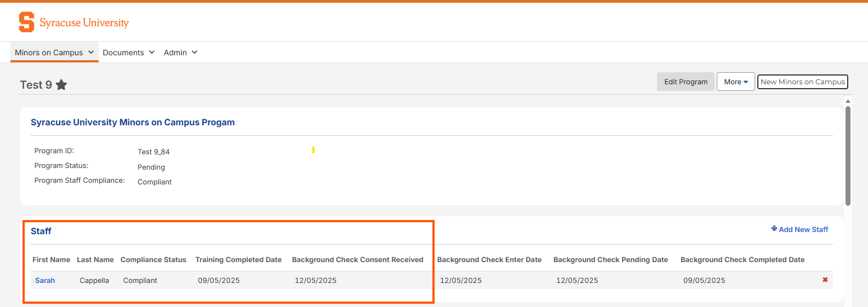Open Sarah's staff record link
Screen dimensions: 868x307
45,281
